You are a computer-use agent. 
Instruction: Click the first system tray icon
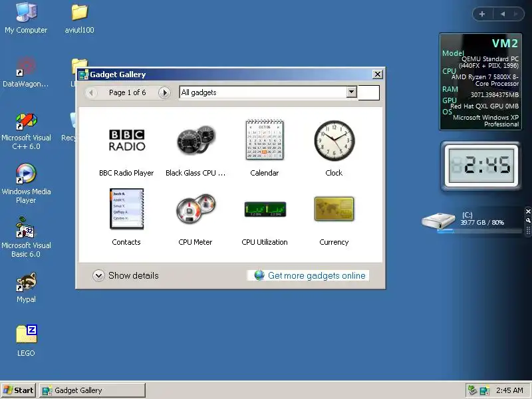[472, 390]
